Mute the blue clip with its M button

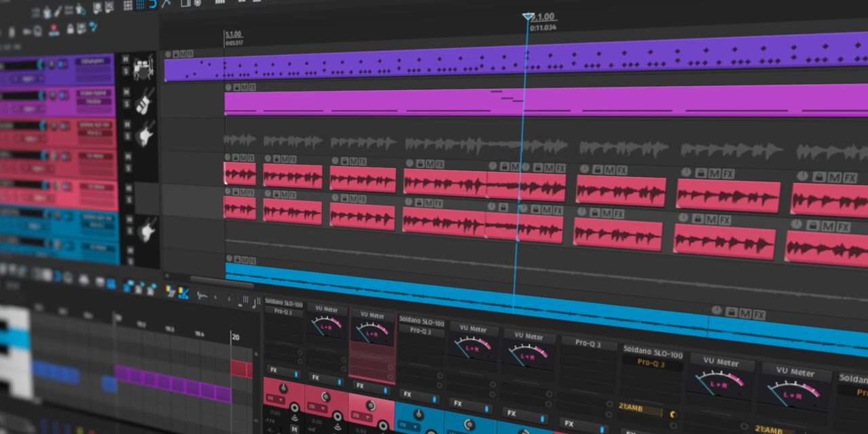point(745,314)
